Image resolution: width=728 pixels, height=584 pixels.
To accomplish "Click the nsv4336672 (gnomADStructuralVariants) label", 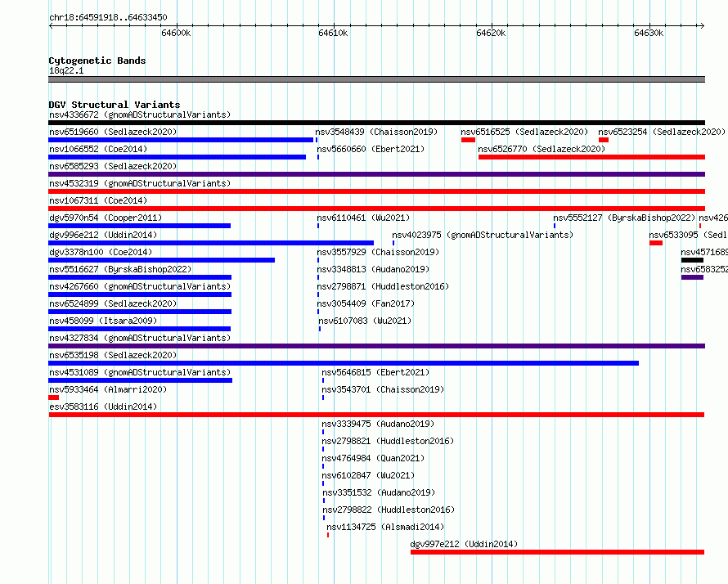I will click(140, 115).
